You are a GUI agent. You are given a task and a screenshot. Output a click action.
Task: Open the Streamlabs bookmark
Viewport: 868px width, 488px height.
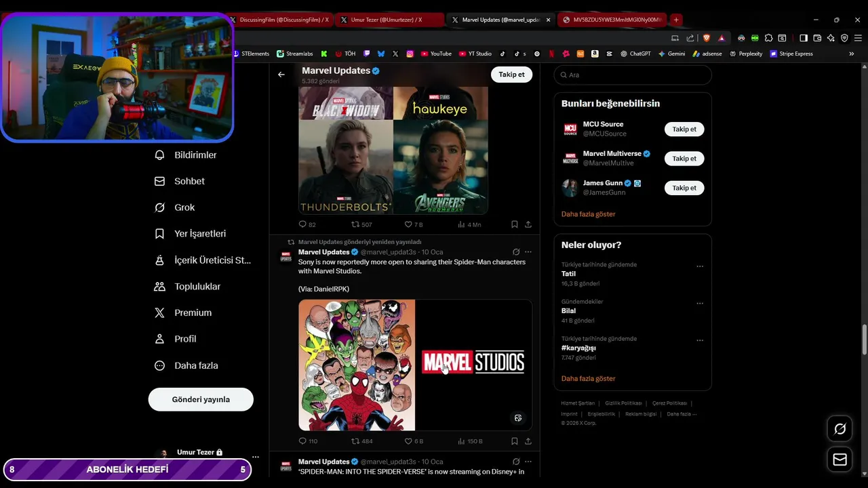click(x=294, y=54)
